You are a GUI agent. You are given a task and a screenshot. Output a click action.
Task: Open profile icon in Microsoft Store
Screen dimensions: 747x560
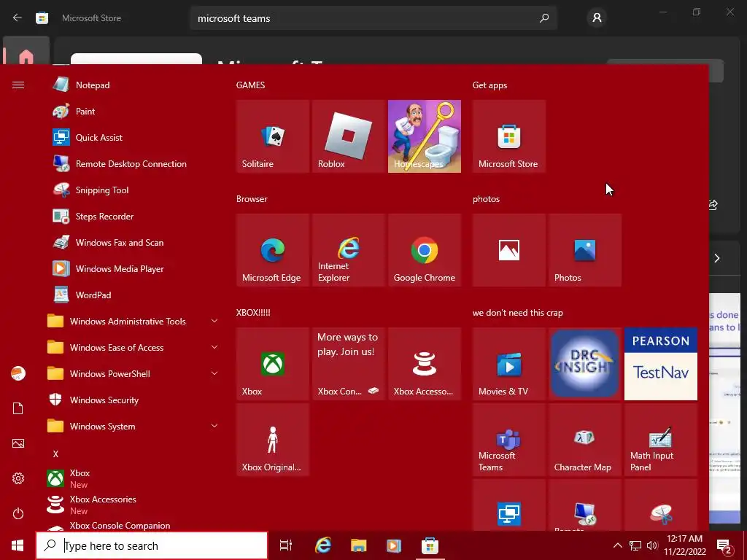597,18
